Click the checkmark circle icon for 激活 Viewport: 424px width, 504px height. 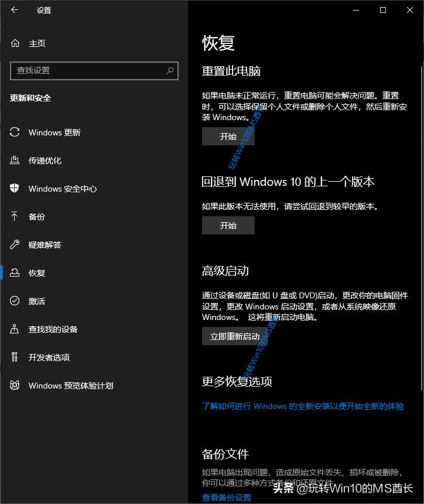[x=15, y=301]
